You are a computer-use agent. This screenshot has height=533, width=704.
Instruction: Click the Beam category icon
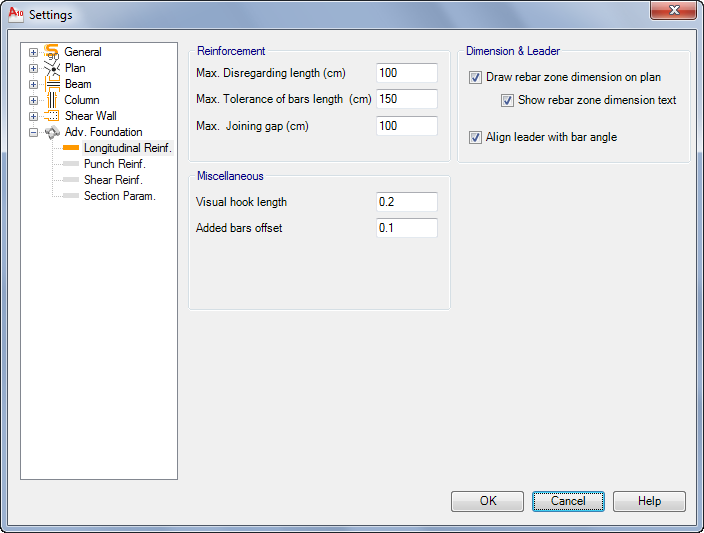point(51,84)
